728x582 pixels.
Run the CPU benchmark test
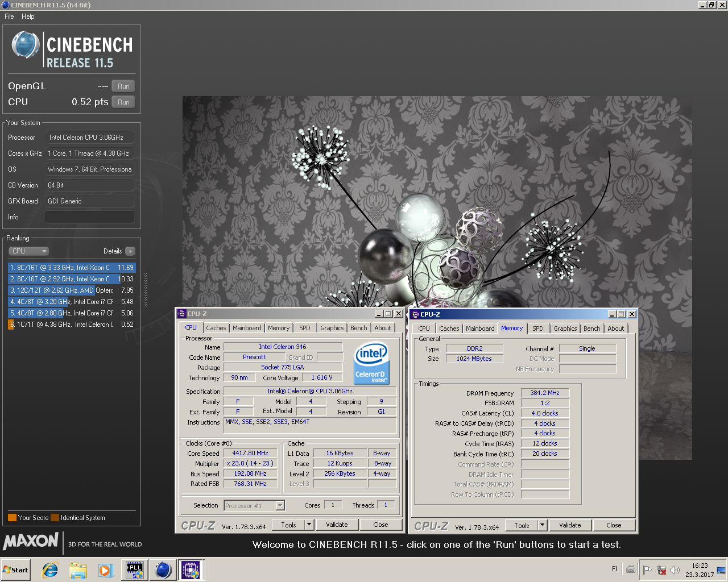(123, 102)
